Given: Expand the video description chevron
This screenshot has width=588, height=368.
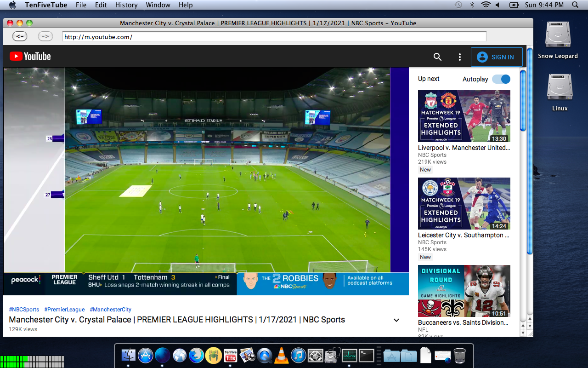Looking at the screenshot, I should (x=396, y=320).
